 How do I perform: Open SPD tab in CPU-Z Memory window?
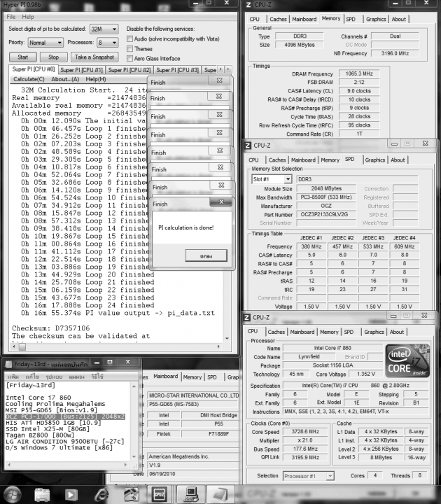(x=351, y=20)
